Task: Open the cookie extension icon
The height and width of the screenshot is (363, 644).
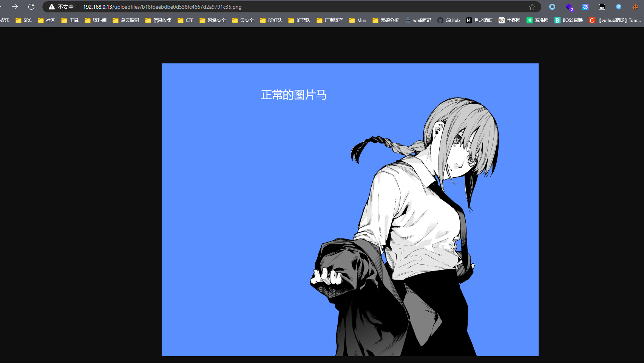Action: pyautogui.click(x=635, y=7)
